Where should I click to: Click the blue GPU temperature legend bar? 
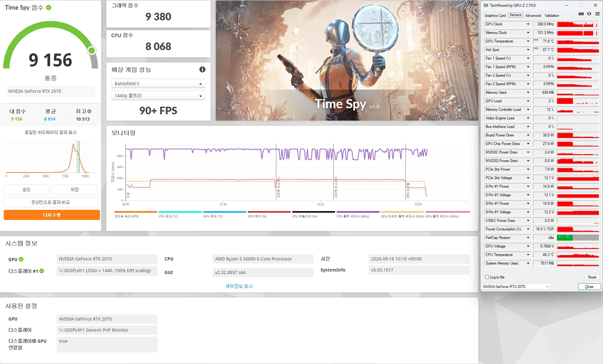(224, 212)
